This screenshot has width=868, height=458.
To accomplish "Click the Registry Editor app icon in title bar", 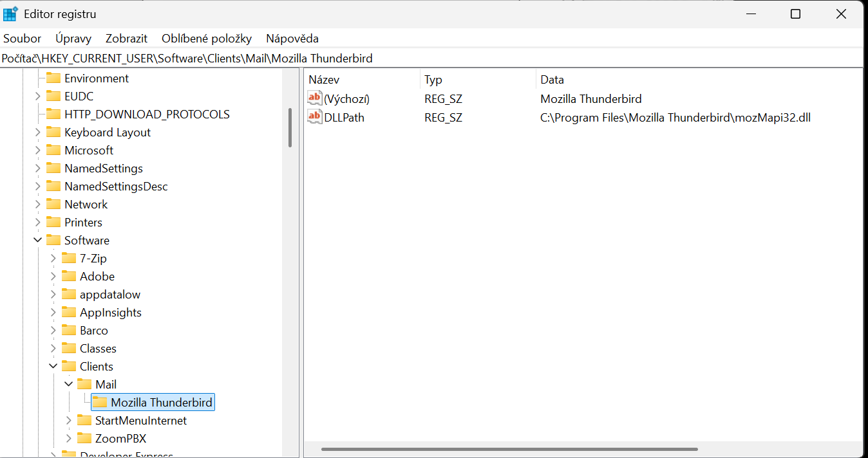I will 10,14.
